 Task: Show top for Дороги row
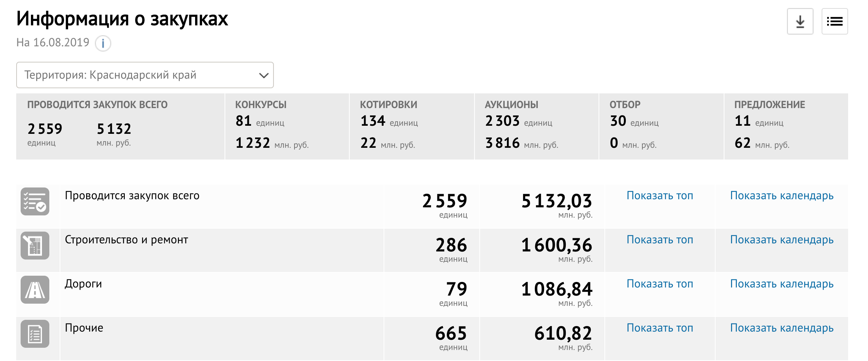tap(660, 284)
